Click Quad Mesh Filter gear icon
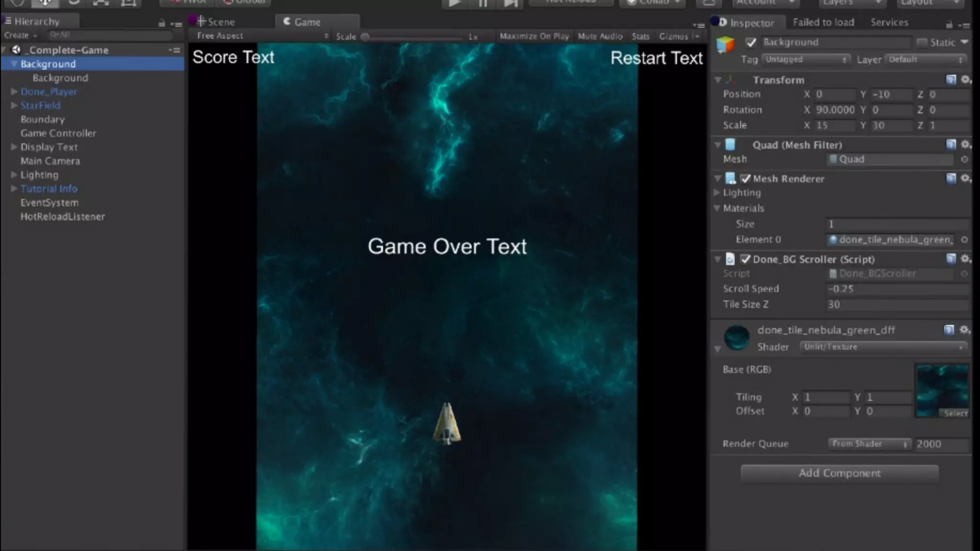The height and width of the screenshot is (551, 980). tap(966, 144)
